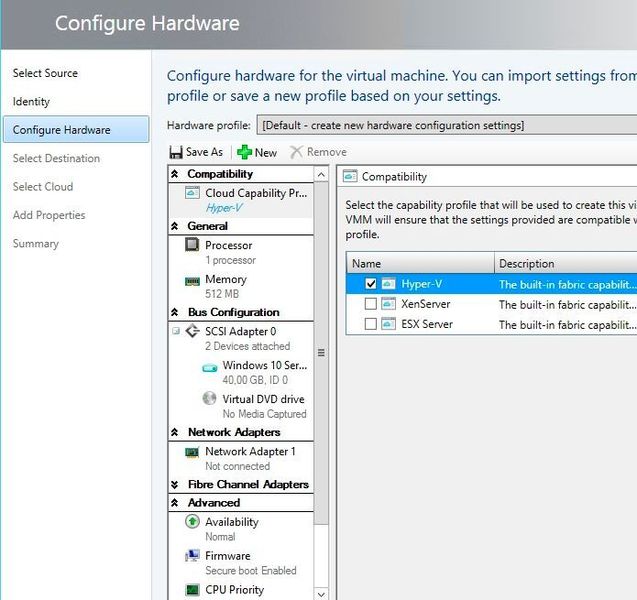Image resolution: width=637 pixels, height=600 pixels.
Task: Go to the Add Properties step
Action: point(49,215)
